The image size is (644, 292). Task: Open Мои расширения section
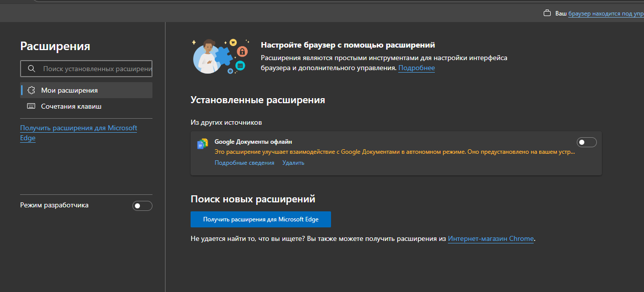(x=86, y=90)
